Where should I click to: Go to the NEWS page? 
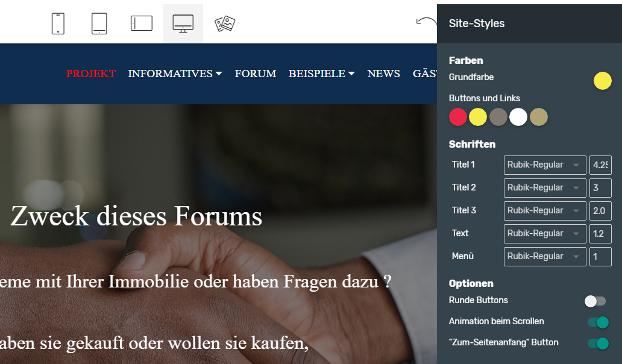(383, 74)
